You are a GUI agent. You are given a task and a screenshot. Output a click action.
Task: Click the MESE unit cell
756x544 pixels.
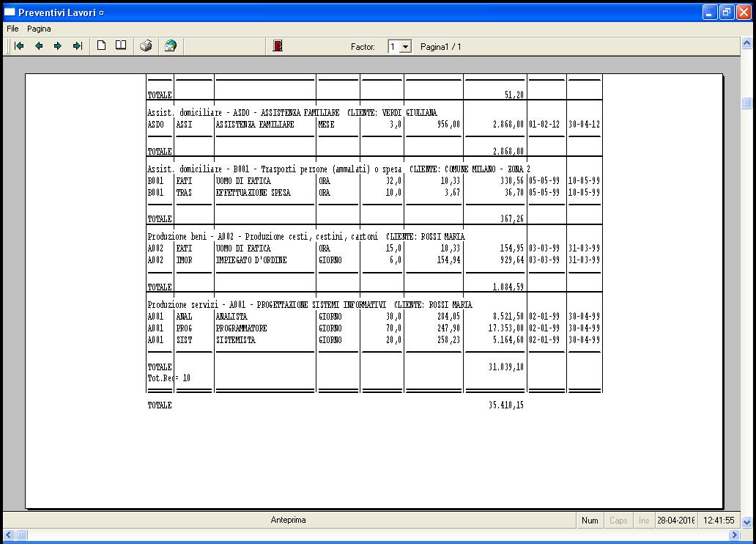[327, 125]
